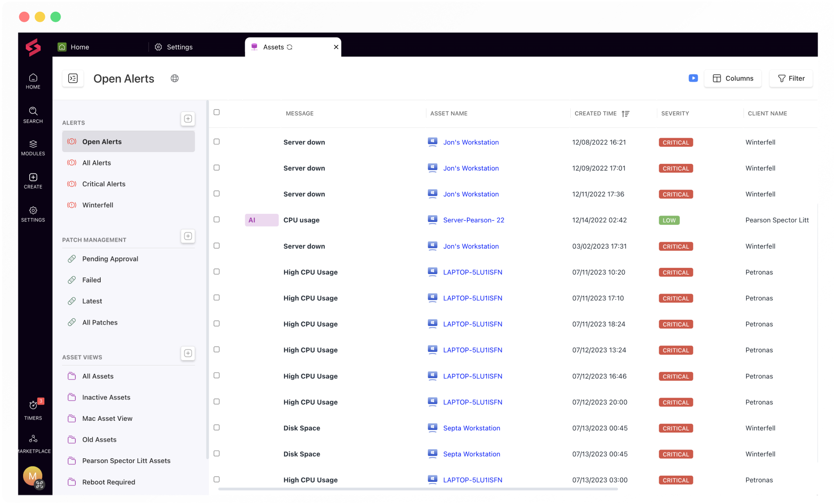Click the globe icon beside Open Alerts
Viewport: 835px width, 504px height.
click(175, 78)
